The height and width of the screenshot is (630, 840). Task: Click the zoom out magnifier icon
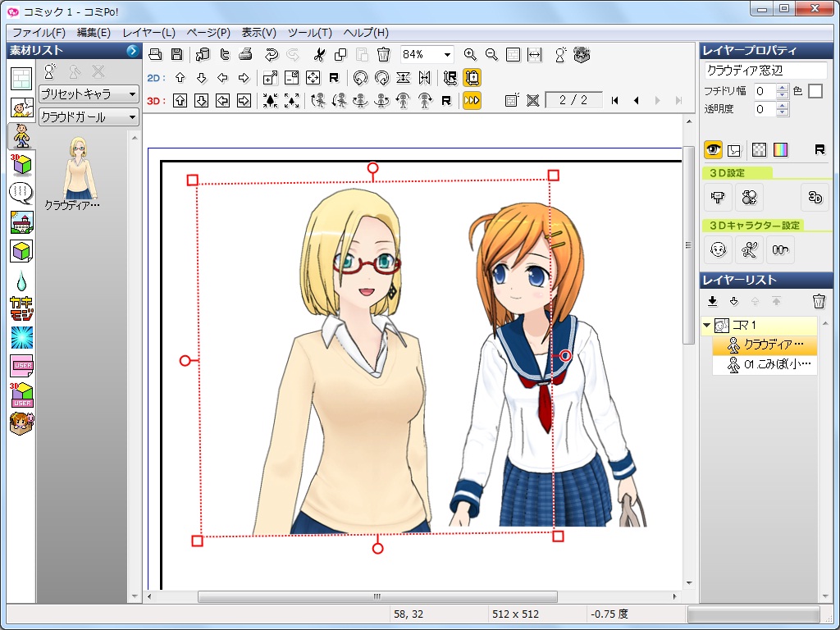(x=491, y=54)
